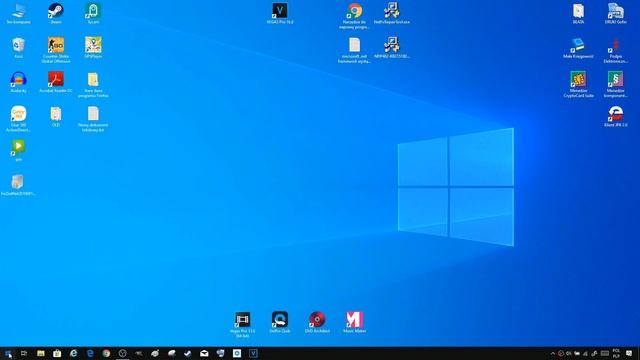
Task: Select the Audacity headphones shortcut
Action: coord(18,82)
